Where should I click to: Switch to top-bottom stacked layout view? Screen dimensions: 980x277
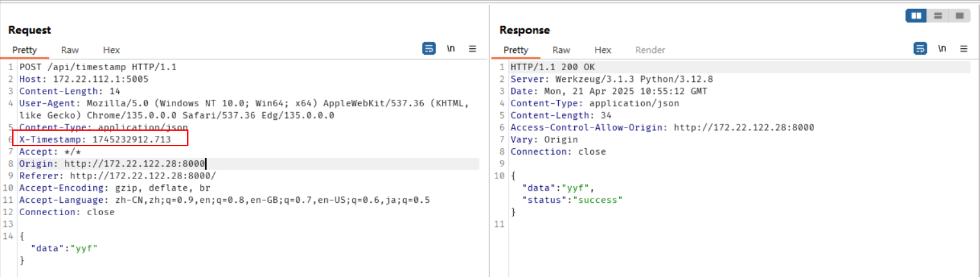tap(938, 15)
